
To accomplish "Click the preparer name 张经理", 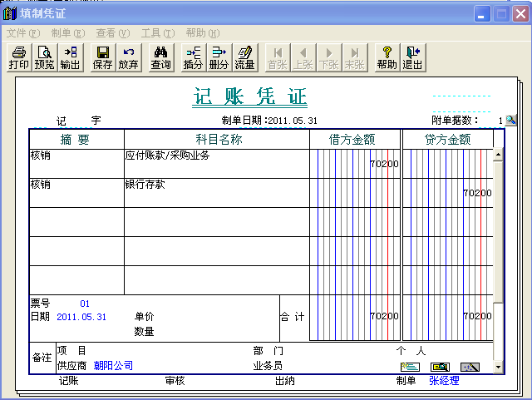I will coord(444,381).
